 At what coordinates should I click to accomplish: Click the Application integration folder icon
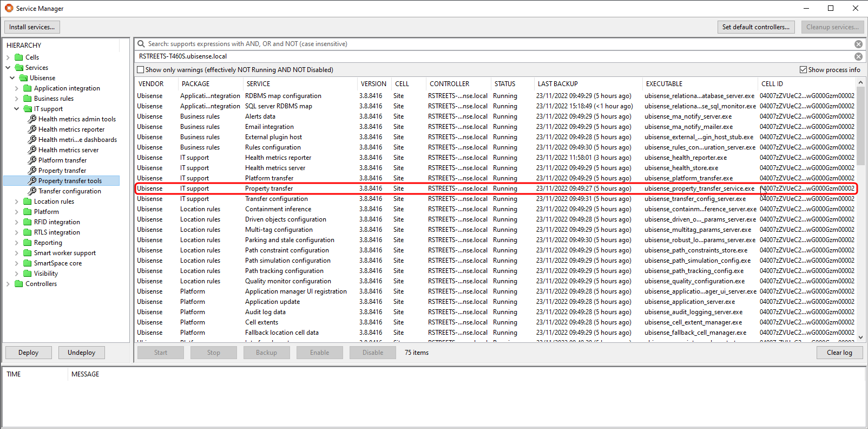28,88
